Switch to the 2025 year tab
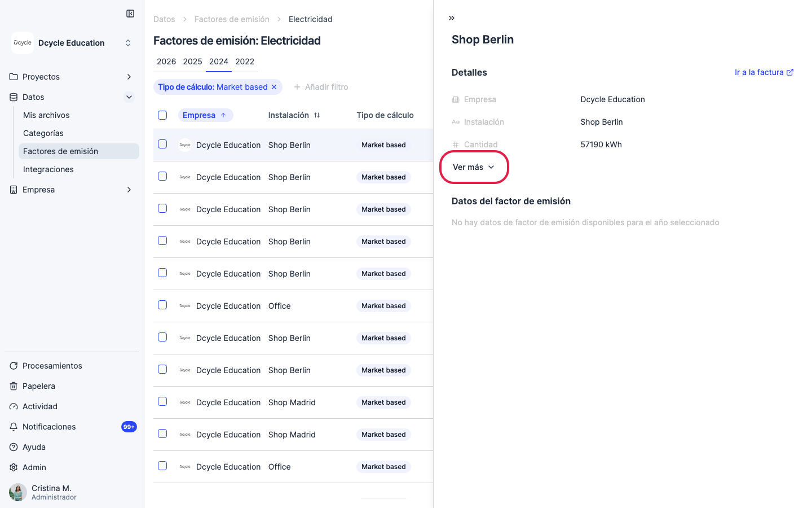812x508 pixels. (x=192, y=62)
